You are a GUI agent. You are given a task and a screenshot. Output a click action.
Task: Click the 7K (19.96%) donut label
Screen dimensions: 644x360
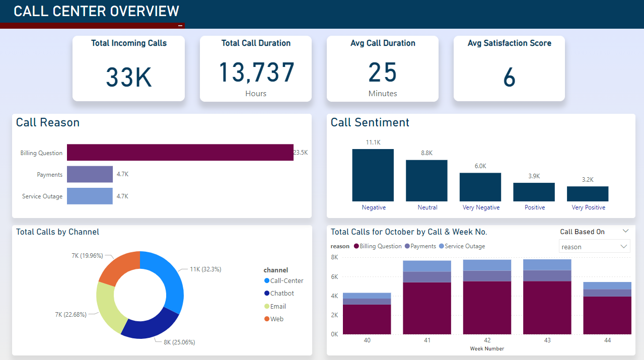tap(88, 256)
